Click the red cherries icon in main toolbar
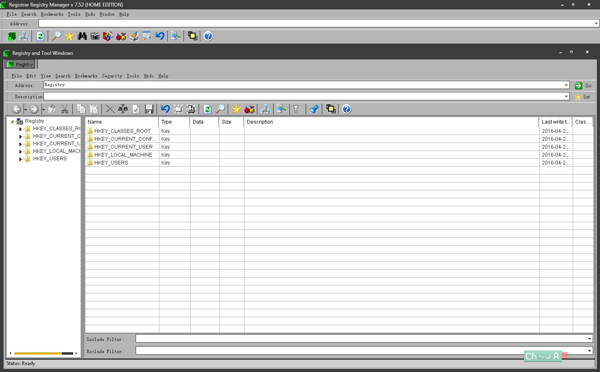The height and width of the screenshot is (372, 600). point(121,36)
